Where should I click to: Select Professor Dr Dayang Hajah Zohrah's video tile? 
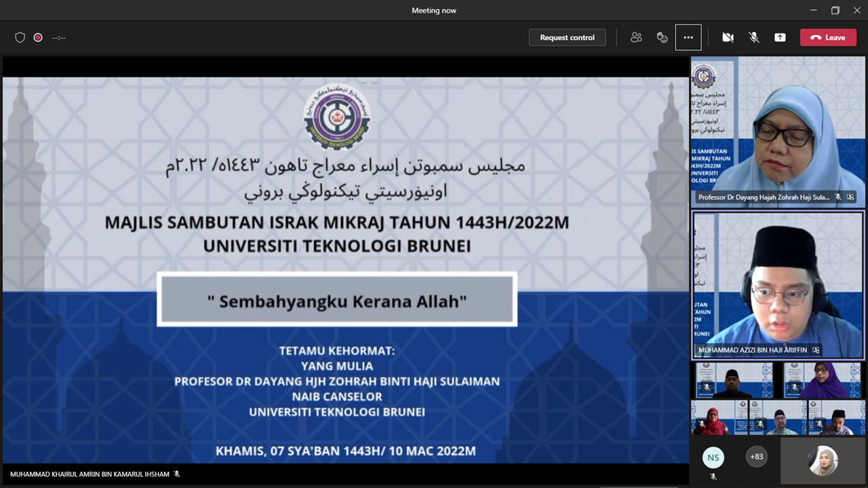778,131
